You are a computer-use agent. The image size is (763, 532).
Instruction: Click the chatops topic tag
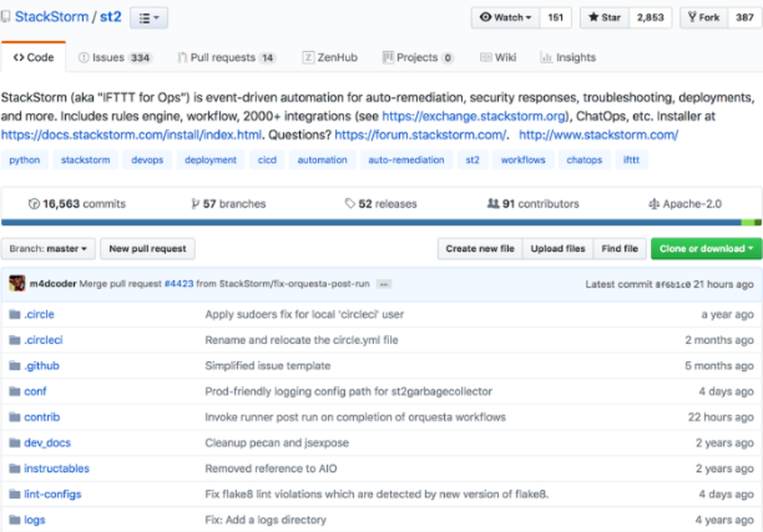tap(584, 160)
